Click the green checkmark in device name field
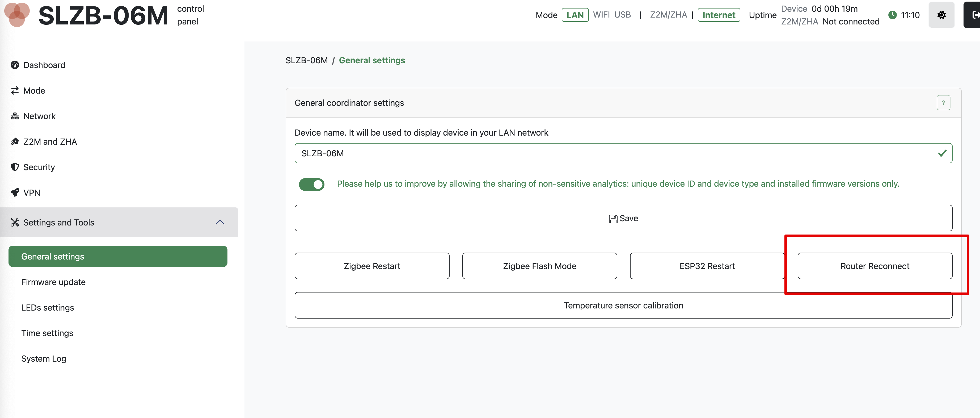Screen dimensions: 980x418 click(942, 153)
